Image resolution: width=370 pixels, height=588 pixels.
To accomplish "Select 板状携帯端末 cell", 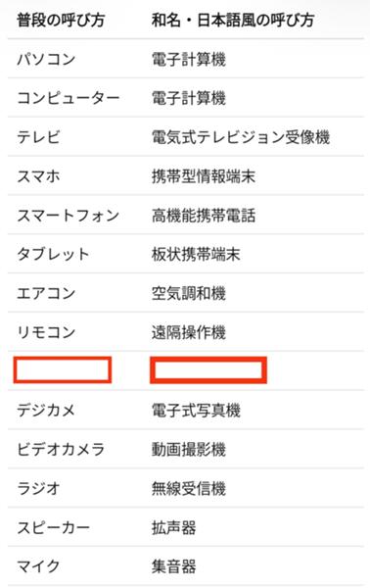I will (196, 254).
